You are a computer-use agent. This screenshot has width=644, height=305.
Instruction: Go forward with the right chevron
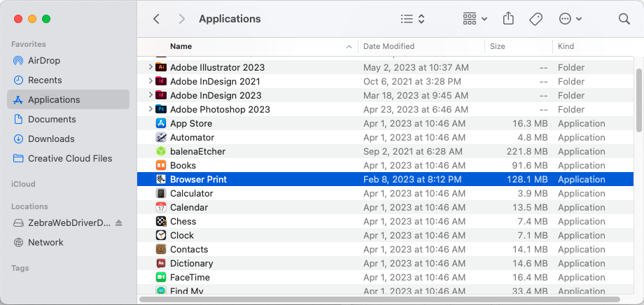pos(181,19)
